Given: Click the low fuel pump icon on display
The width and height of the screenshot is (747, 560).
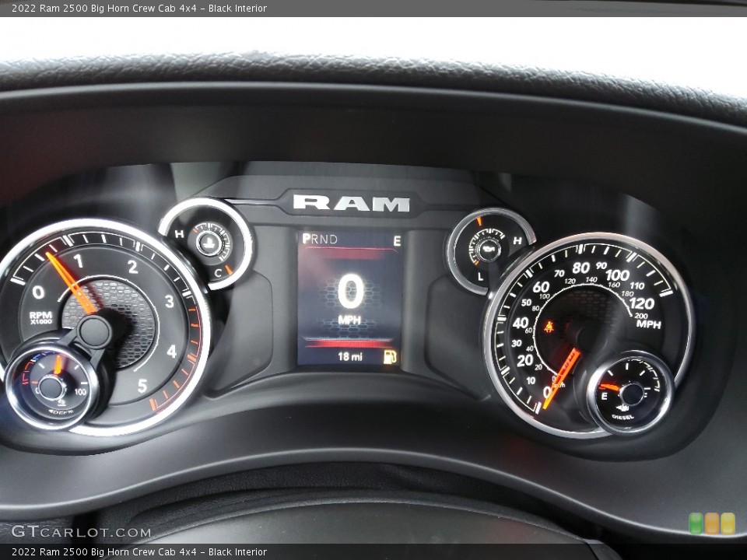Looking at the screenshot, I should pos(390,357).
